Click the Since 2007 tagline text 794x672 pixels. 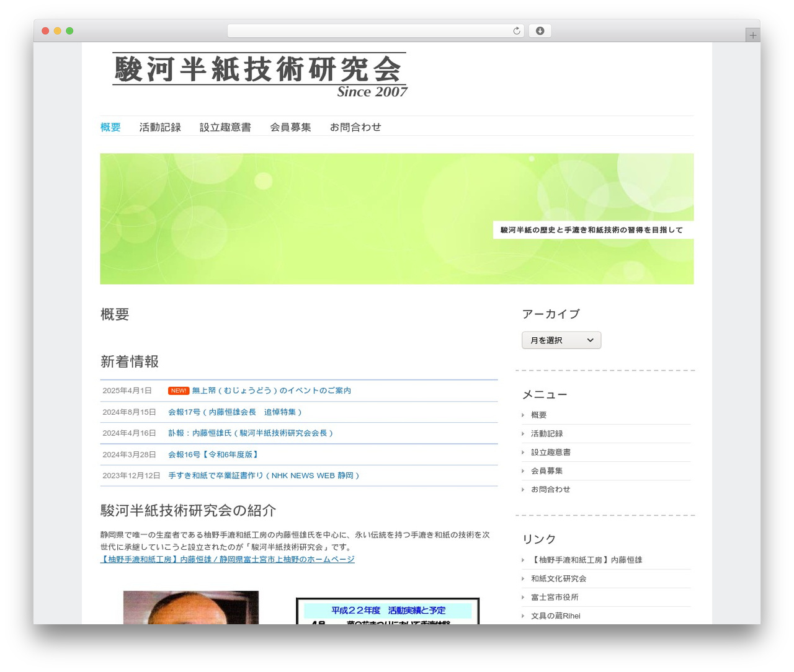click(372, 92)
